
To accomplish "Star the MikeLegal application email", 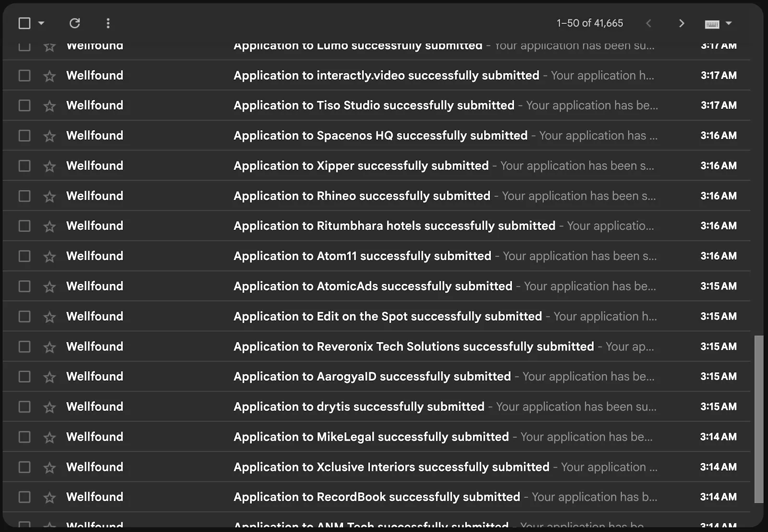I will click(49, 437).
